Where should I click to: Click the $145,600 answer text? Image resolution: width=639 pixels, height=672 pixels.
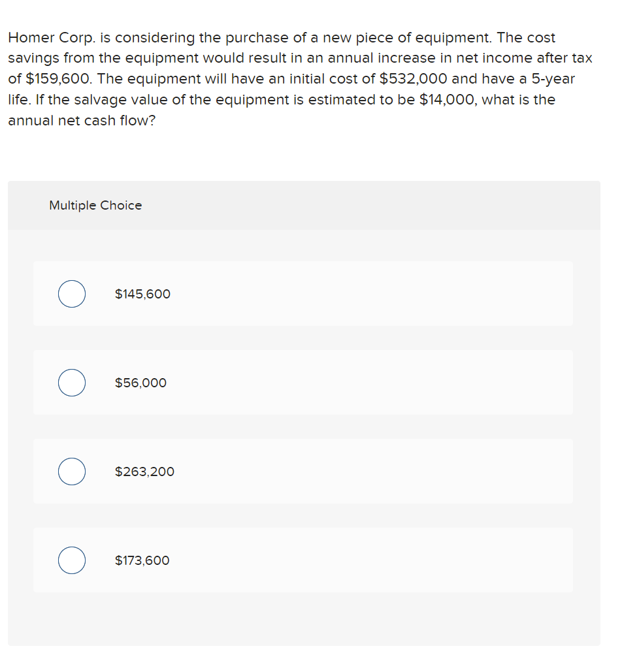click(142, 294)
